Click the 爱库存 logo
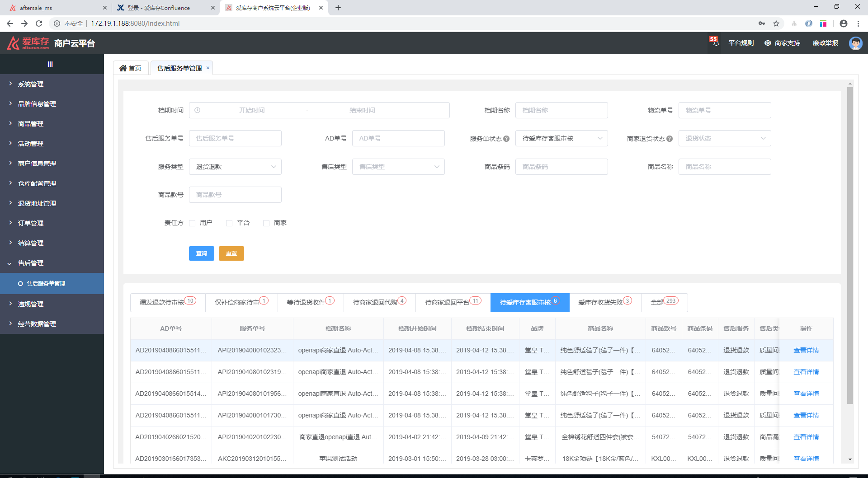This screenshot has height=478, width=868. [28, 43]
